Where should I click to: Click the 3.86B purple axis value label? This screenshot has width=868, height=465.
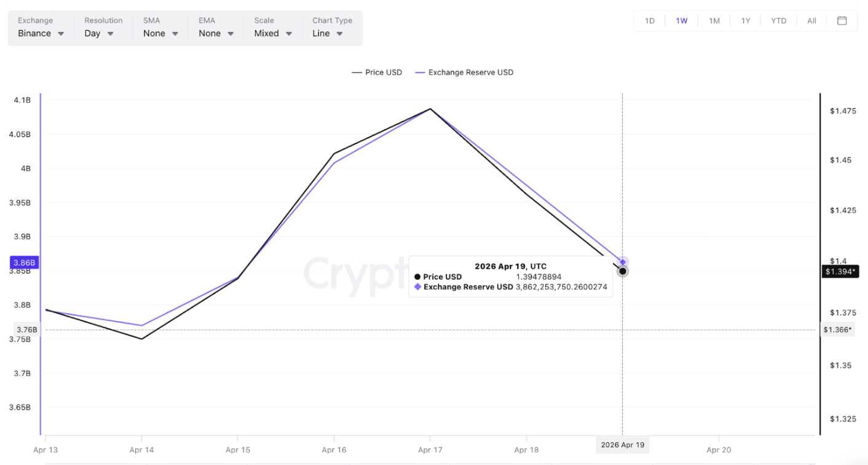(25, 263)
